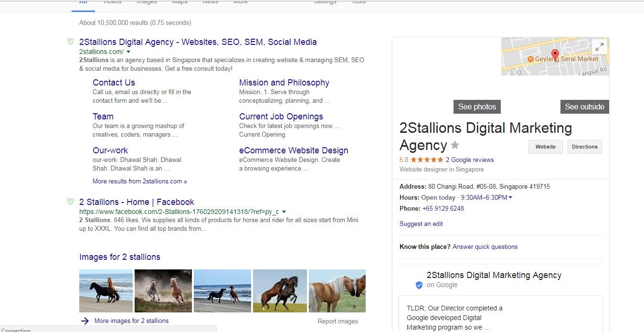Click Answer quick questions link
The height and width of the screenshot is (332, 644).
(x=485, y=247)
